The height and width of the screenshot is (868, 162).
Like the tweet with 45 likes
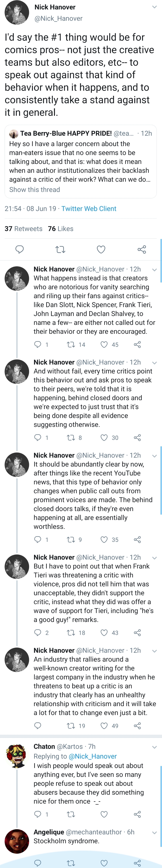(x=104, y=344)
